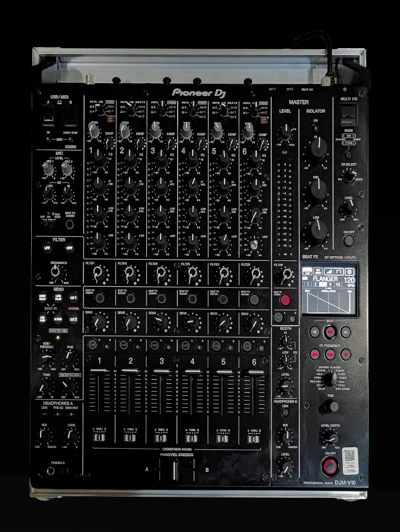Toggle the Beat FX ON/OFF button
The image size is (400, 532).
pos(330,466)
